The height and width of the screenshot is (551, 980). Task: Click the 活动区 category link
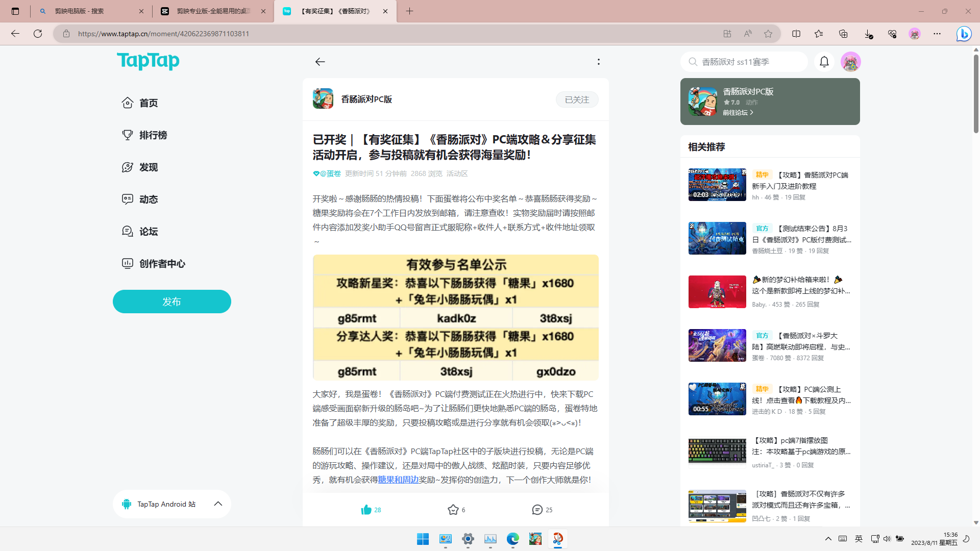pyautogui.click(x=457, y=173)
